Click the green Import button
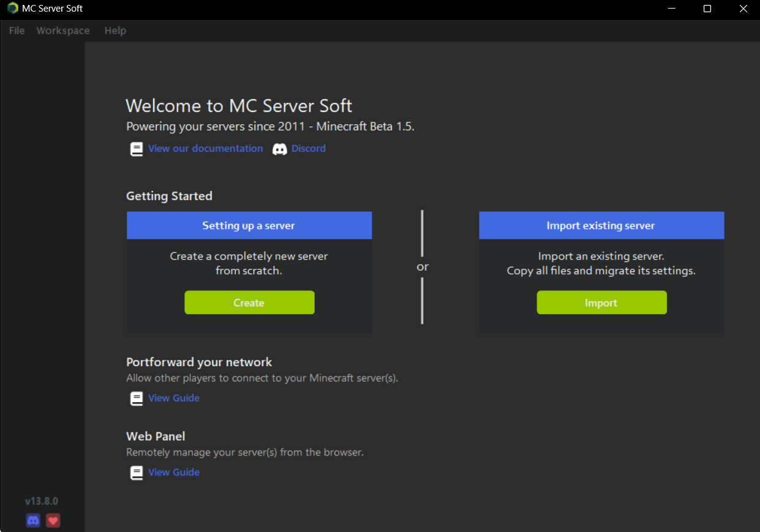 coord(601,302)
